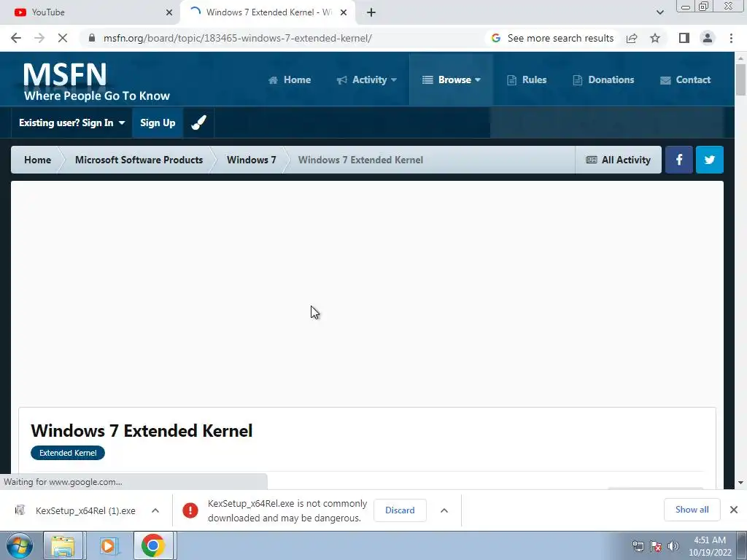Click the network tray icon

(x=638, y=546)
